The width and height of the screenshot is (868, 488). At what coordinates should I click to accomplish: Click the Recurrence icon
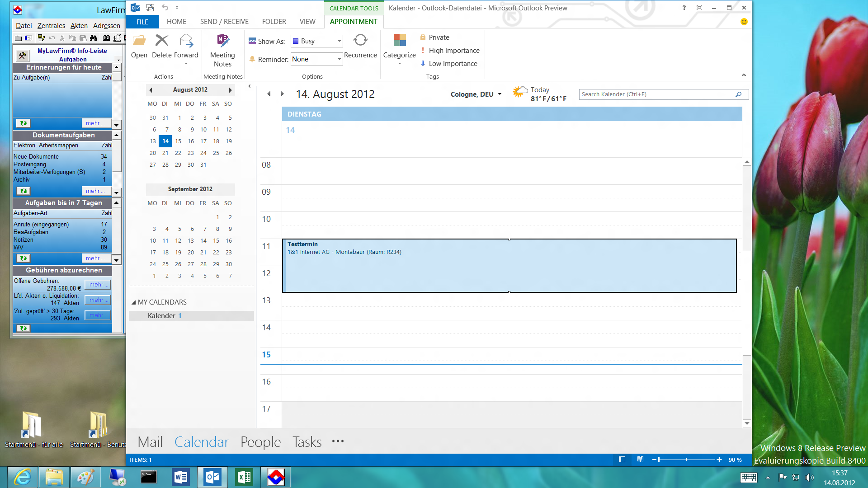[x=360, y=41]
